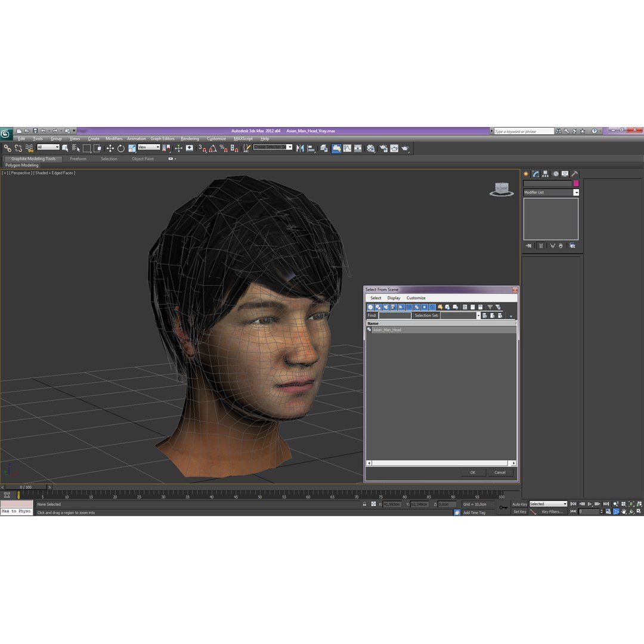Click the Save File icon in quick access toolbar

35,131
